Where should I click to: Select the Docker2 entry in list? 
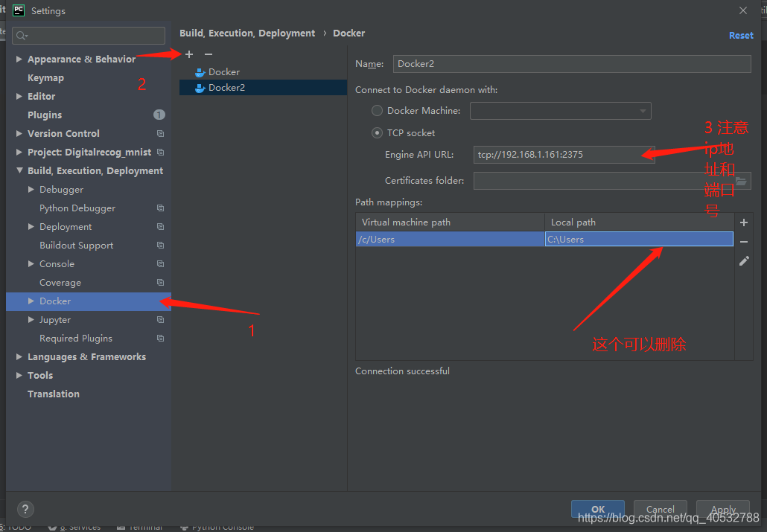(263, 88)
